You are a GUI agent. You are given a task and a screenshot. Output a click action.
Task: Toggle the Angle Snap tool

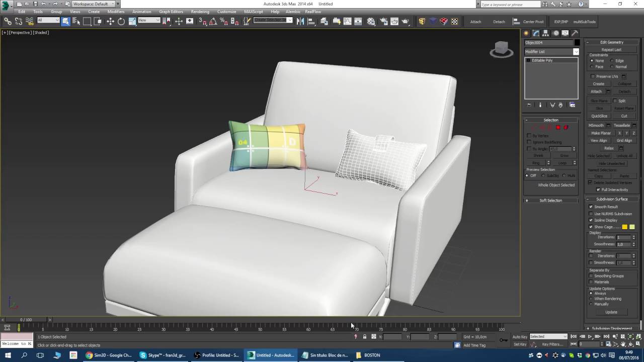pos(213,21)
